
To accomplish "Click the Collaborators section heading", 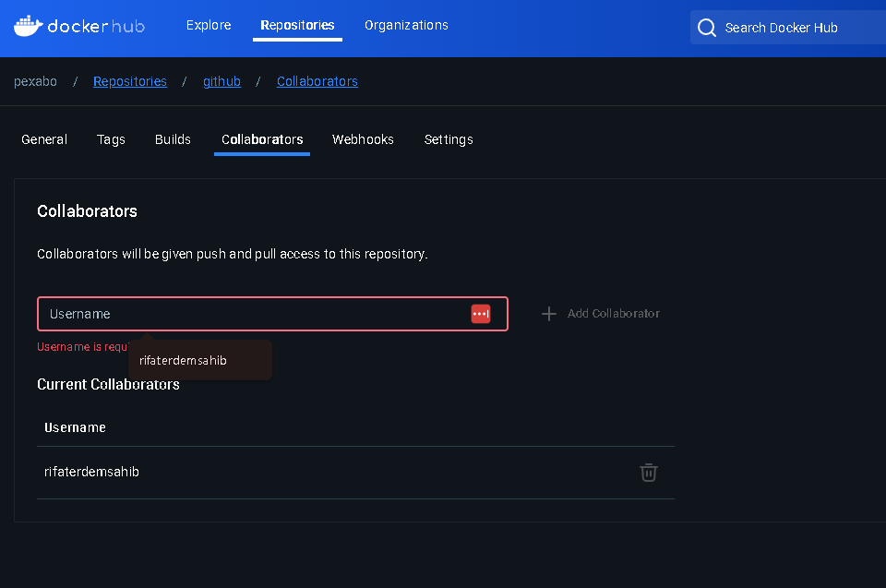I will pyautogui.click(x=87, y=211).
